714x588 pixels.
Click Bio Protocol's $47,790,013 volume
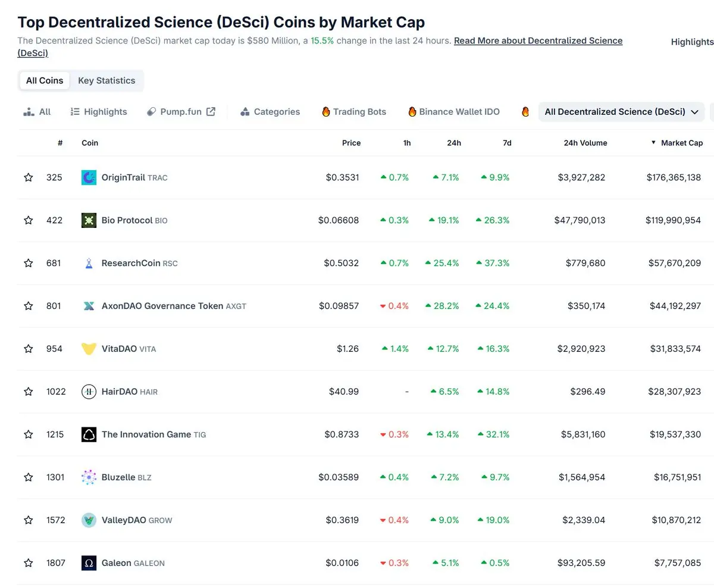pyautogui.click(x=580, y=220)
